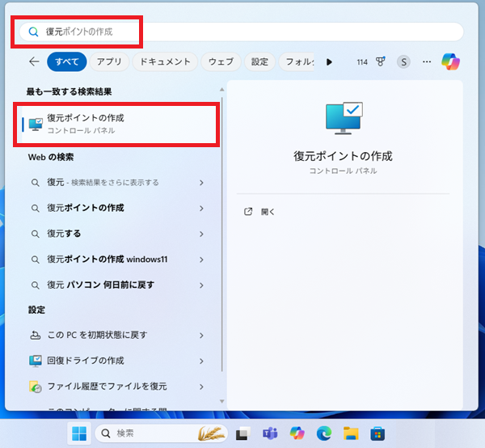Click the search magnifier icon in search box

click(x=33, y=32)
